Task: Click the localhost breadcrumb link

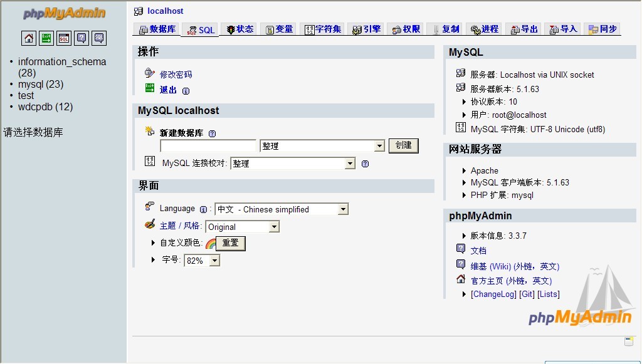Action: [x=166, y=11]
